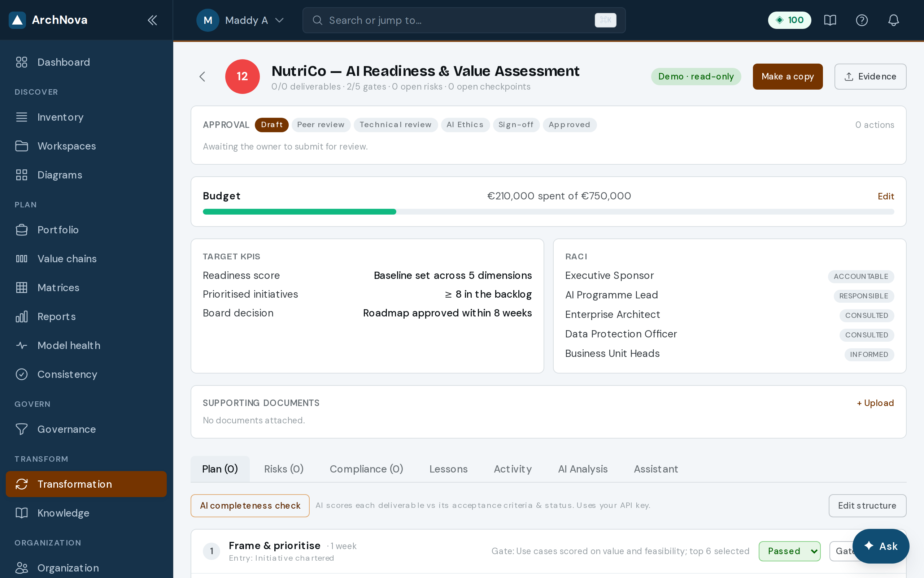
Task: Click INFORMED badge for Business Unit Heads
Action: [x=869, y=354]
